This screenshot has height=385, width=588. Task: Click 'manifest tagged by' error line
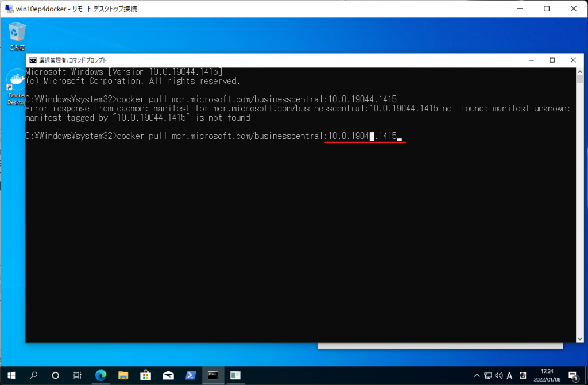tap(138, 118)
